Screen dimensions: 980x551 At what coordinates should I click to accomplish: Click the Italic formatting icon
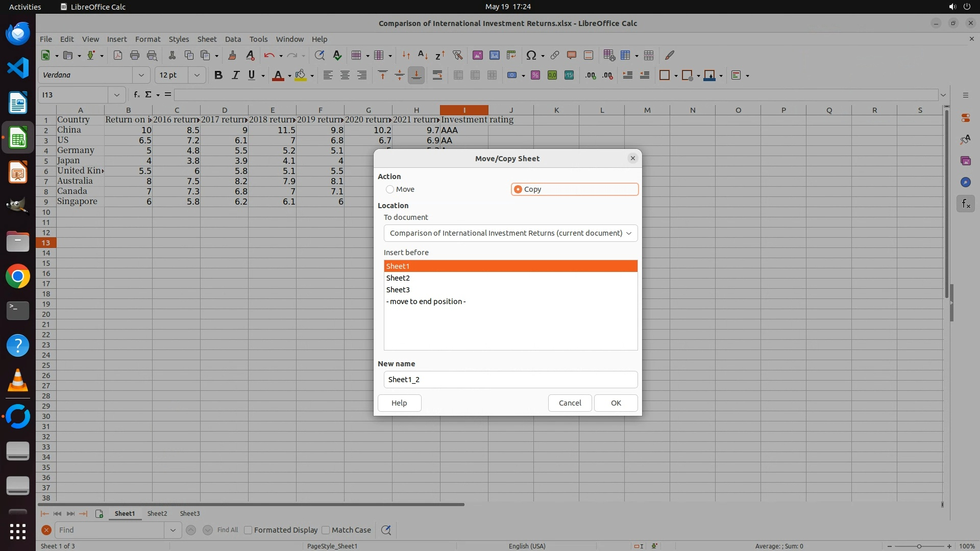coord(235,76)
